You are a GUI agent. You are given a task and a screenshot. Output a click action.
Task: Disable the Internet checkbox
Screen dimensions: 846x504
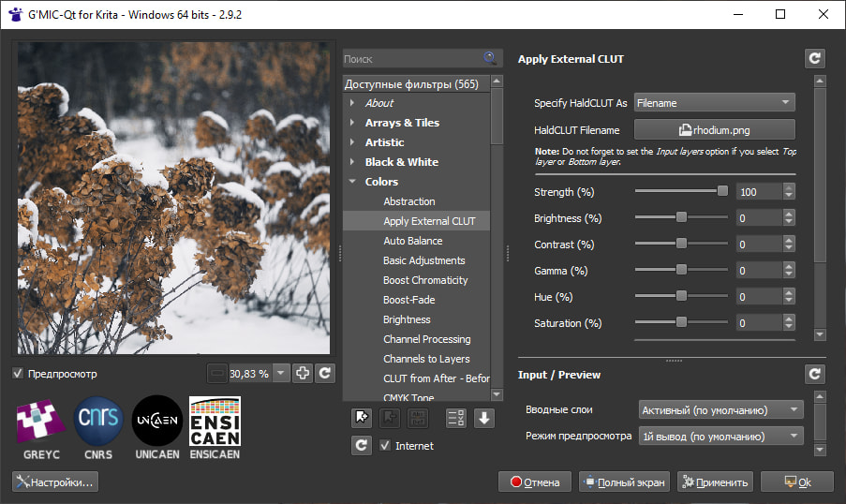[x=385, y=446]
